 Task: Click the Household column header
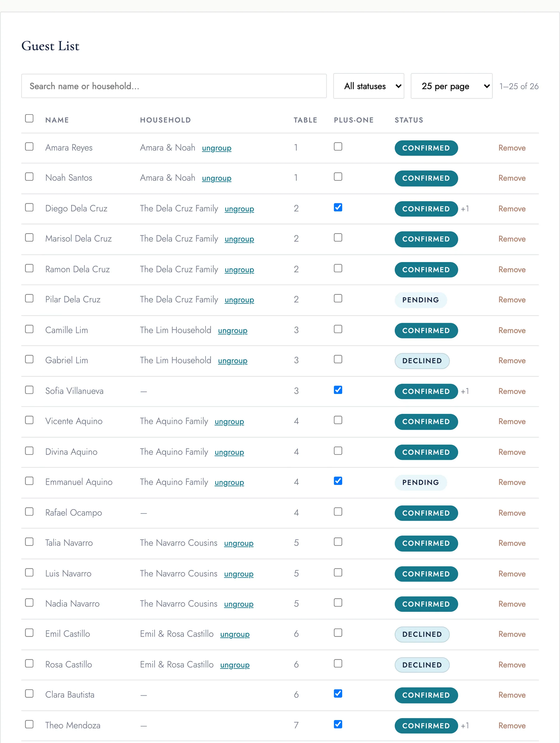(165, 120)
